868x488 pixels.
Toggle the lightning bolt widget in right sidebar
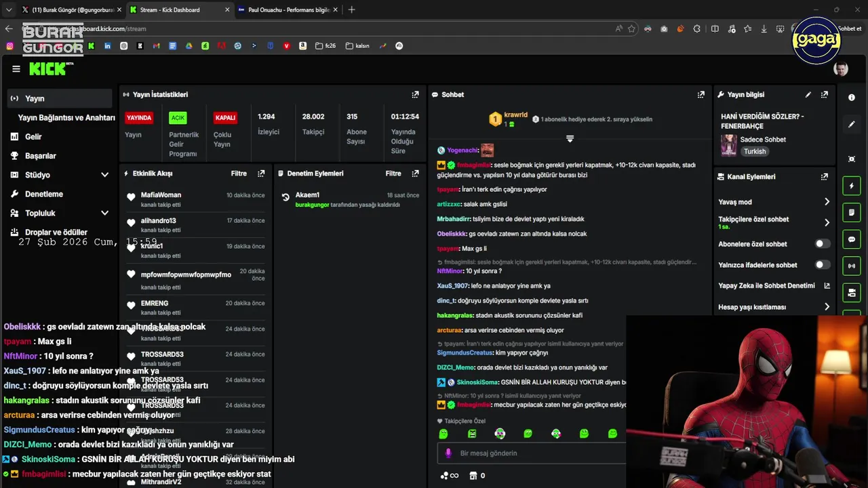click(x=852, y=186)
